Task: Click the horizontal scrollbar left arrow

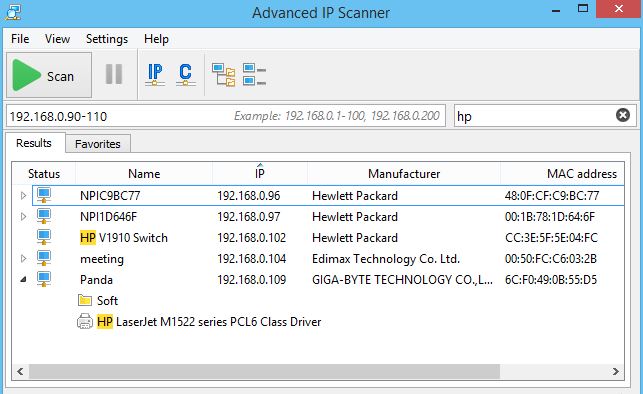Action: point(20,371)
